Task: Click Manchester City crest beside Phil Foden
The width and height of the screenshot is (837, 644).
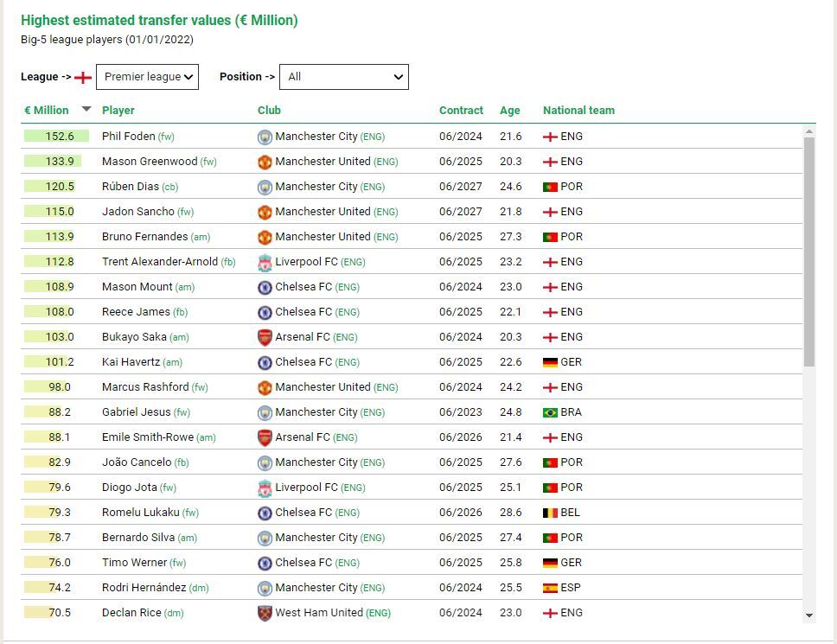Action: [265, 137]
